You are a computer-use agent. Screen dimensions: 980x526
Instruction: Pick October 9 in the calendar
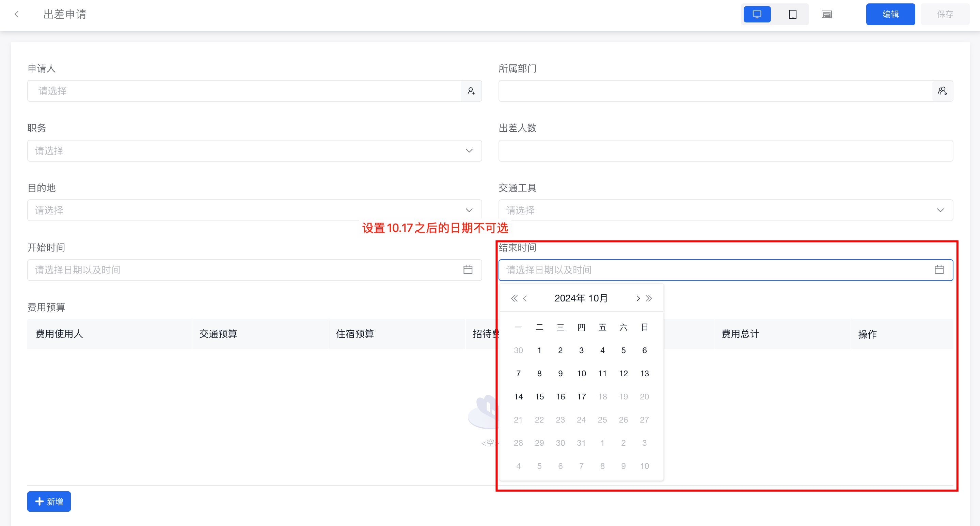[560, 374]
